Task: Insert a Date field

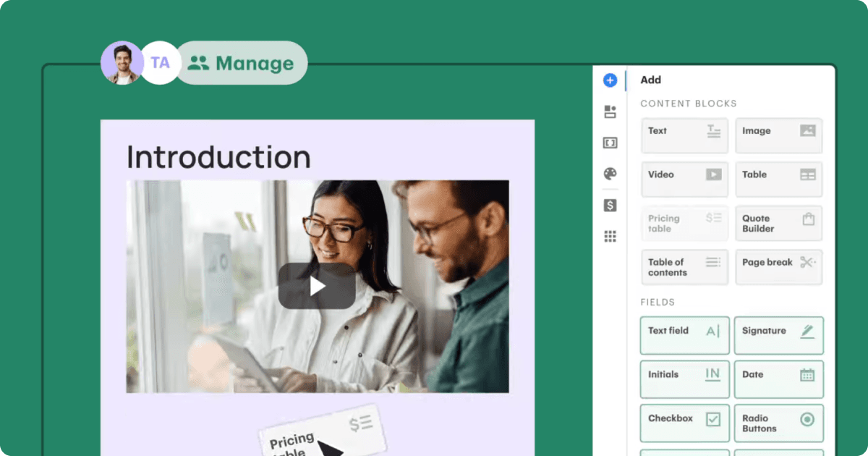Action: click(x=778, y=379)
